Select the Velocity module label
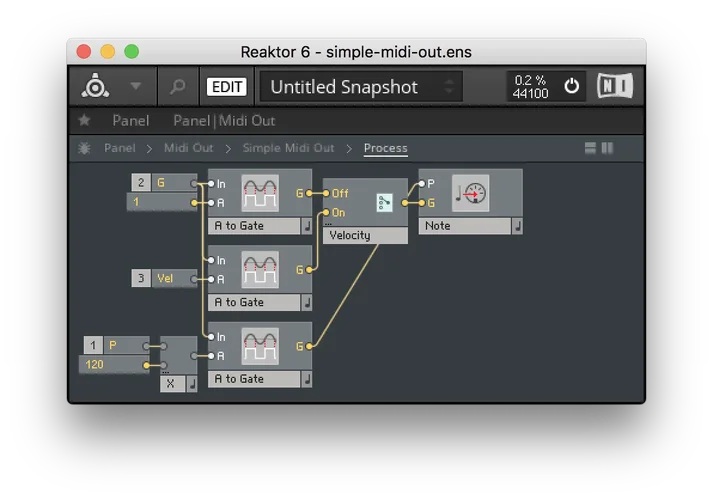 tap(365, 235)
